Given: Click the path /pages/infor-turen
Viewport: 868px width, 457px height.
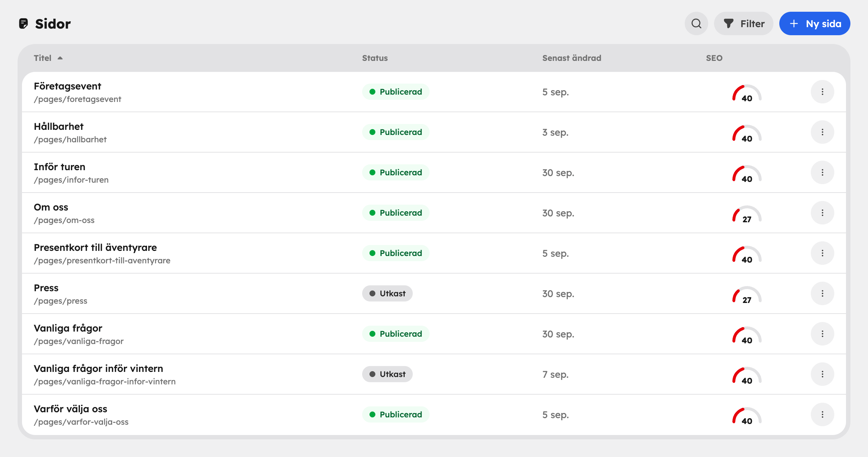Looking at the screenshot, I should 71,180.
